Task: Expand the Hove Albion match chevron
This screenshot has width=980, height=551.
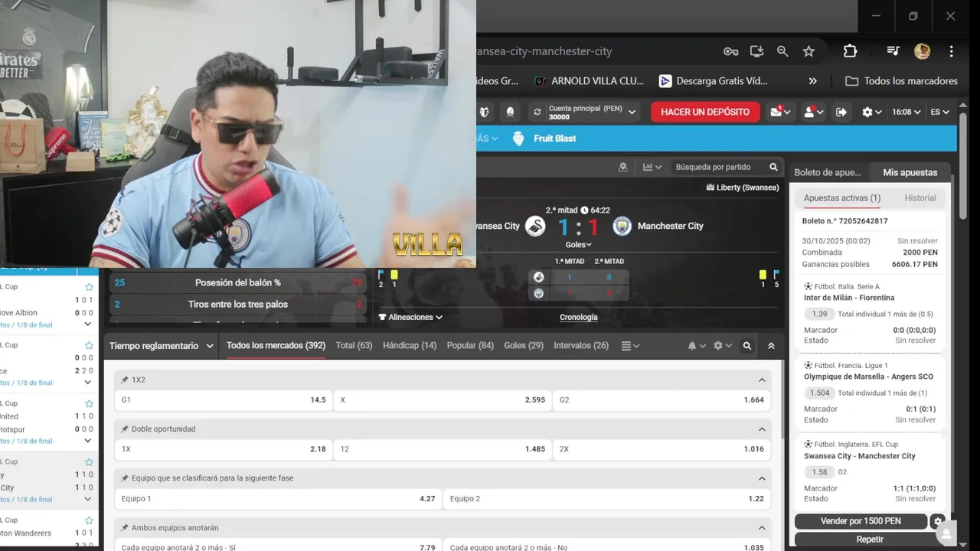Action: click(87, 324)
